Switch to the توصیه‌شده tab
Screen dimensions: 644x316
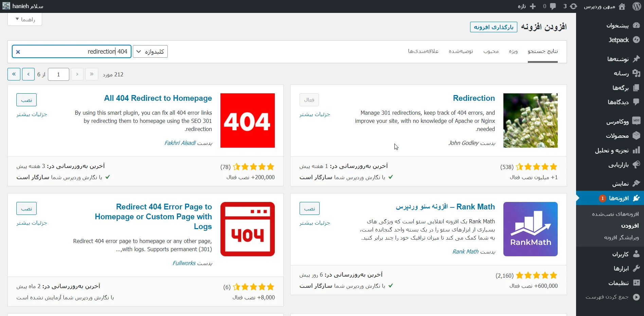pos(461,51)
